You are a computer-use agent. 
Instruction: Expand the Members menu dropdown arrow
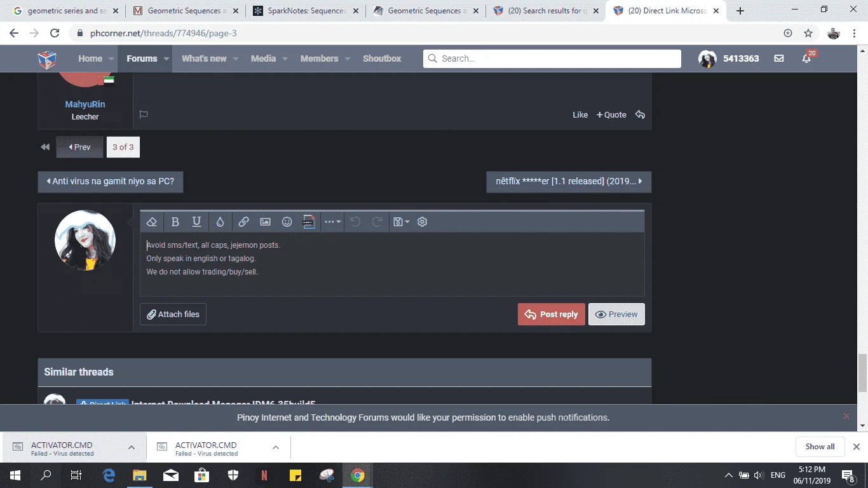click(348, 58)
